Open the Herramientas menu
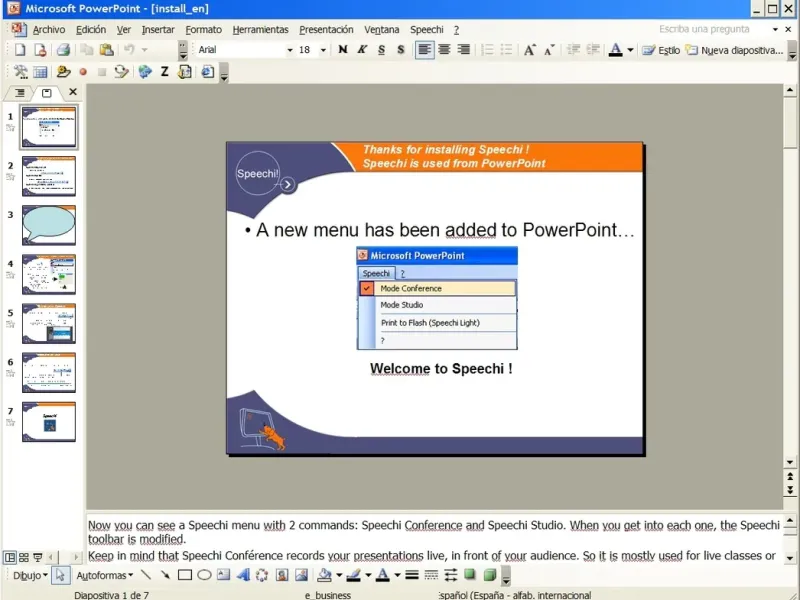Screen dimensions: 800x600 [x=260, y=30]
